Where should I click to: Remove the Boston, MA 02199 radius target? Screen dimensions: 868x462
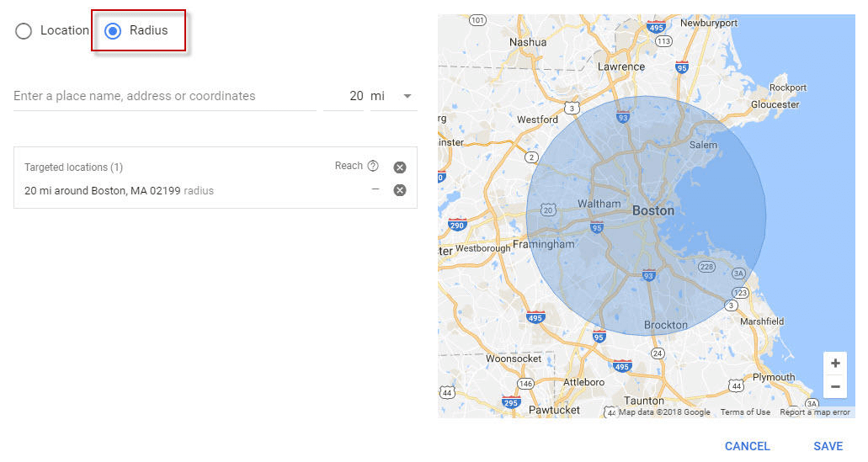point(400,190)
